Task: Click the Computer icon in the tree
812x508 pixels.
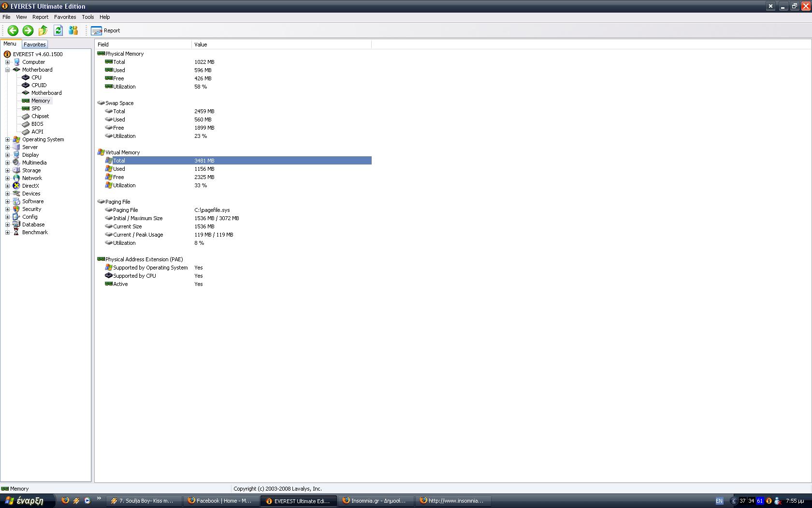Action: [16, 62]
